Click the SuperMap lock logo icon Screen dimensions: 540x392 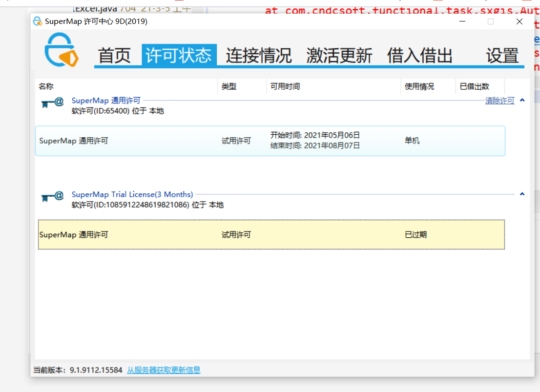click(61, 50)
